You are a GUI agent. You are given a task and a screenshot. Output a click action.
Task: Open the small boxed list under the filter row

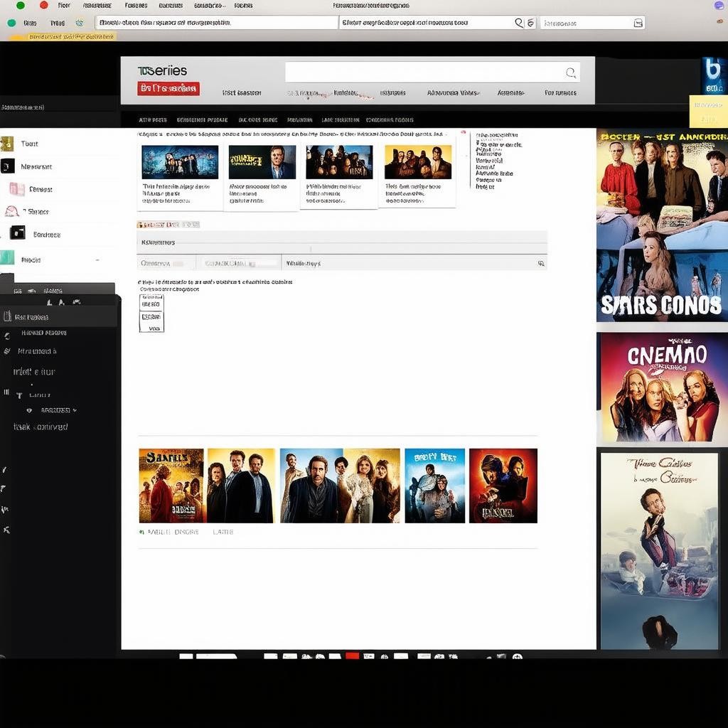(151, 314)
